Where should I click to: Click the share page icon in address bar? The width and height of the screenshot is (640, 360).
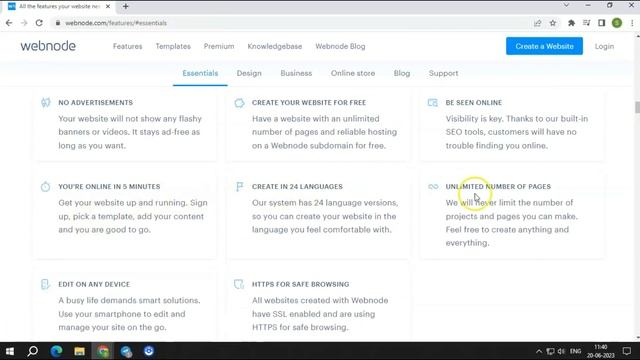pos(538,23)
